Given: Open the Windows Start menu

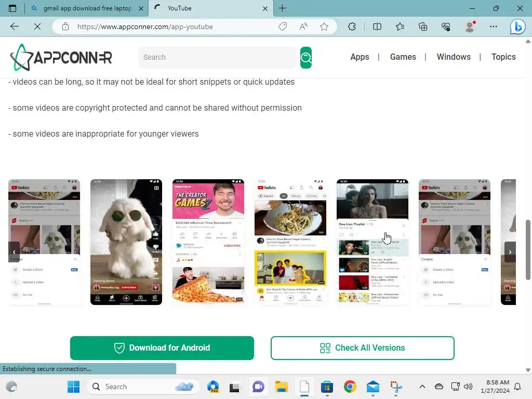Looking at the screenshot, I should 73,387.
